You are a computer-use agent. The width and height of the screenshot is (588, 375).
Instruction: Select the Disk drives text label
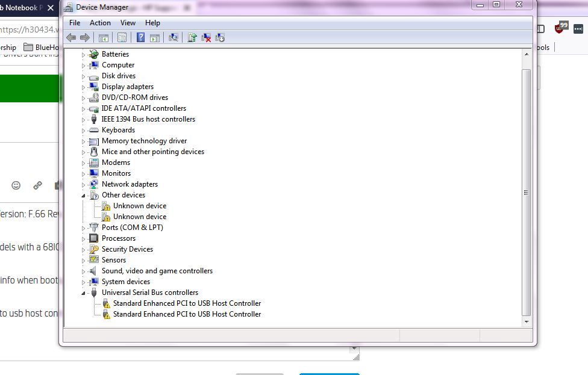click(x=119, y=76)
